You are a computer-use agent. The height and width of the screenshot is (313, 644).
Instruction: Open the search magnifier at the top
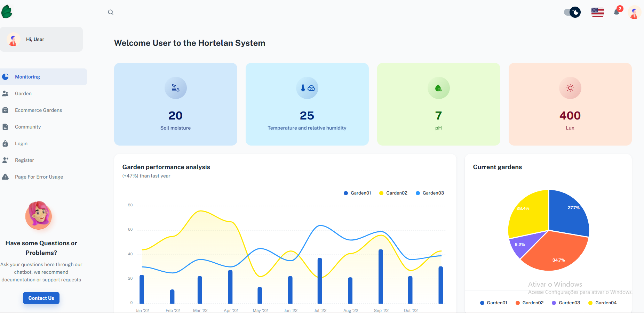(x=111, y=12)
